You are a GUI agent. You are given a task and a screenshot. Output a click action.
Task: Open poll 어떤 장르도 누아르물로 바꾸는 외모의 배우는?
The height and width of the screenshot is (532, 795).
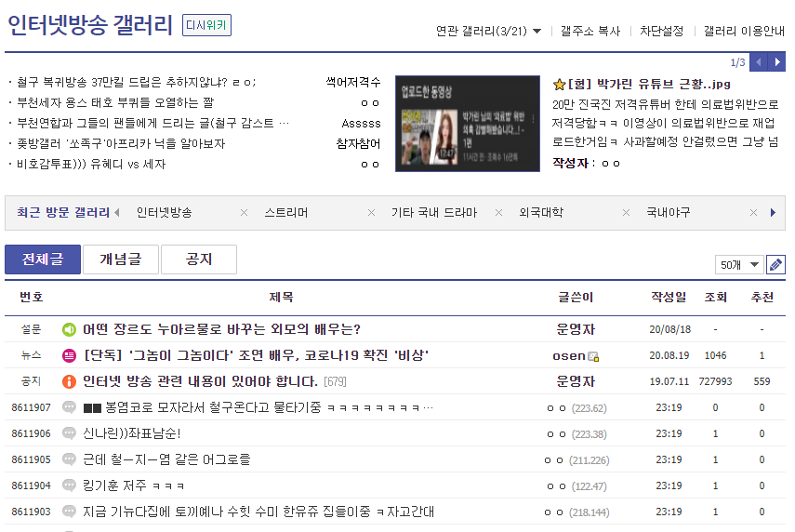coord(221,329)
